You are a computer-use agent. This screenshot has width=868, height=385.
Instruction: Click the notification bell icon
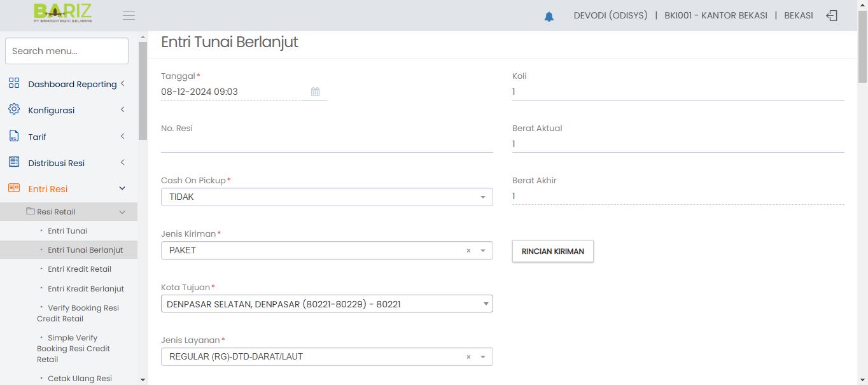pos(549,17)
